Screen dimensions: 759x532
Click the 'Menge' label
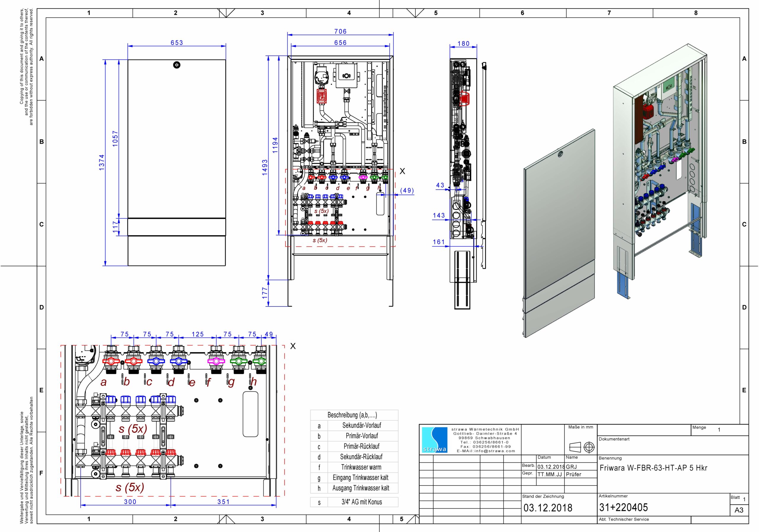[x=699, y=428]
